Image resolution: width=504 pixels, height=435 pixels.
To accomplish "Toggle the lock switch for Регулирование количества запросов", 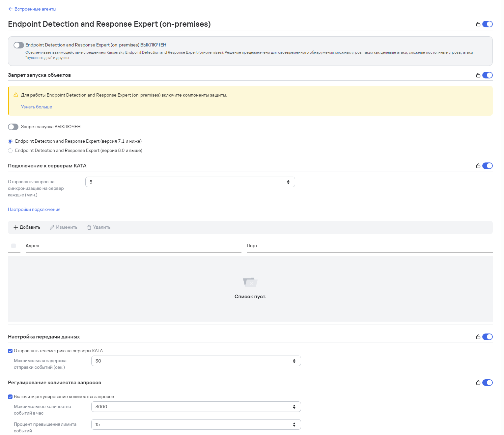I will 488,383.
